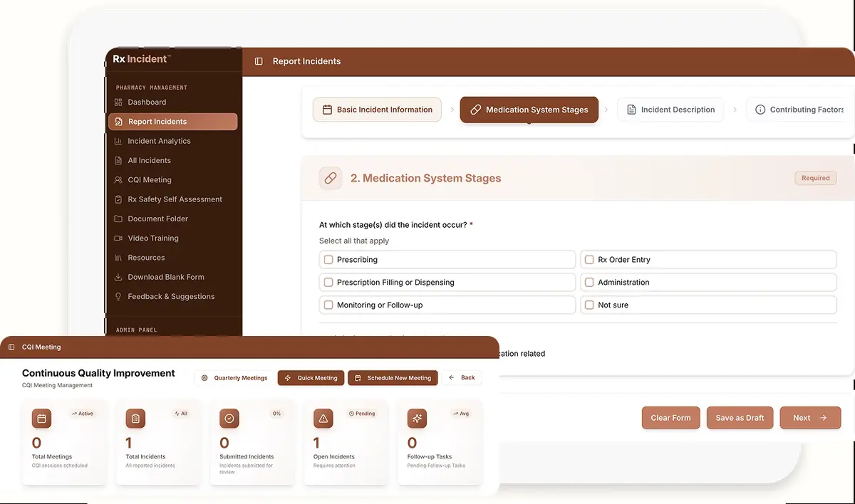Image resolution: width=855 pixels, height=504 pixels.
Task: Click the warning triangle icon on Open Incidents card
Action: point(323,419)
